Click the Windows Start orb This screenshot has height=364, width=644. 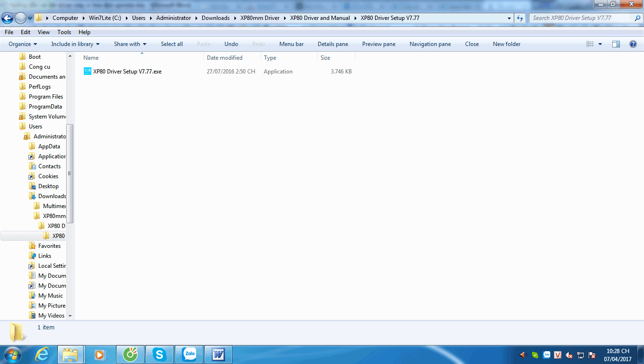pyautogui.click(x=13, y=354)
